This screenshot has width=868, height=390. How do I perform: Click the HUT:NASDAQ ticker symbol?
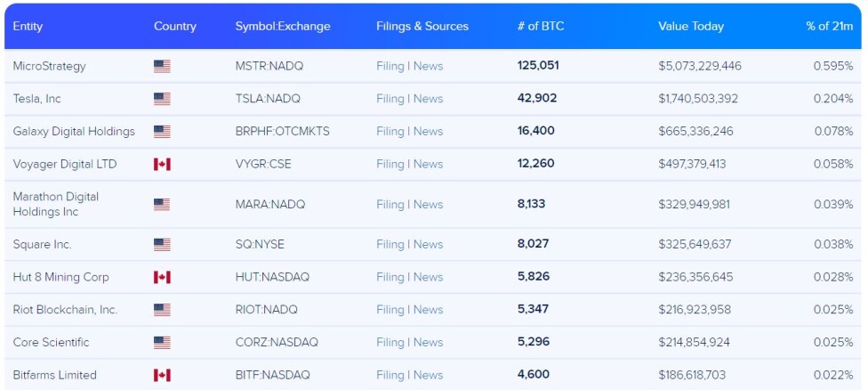[272, 277]
